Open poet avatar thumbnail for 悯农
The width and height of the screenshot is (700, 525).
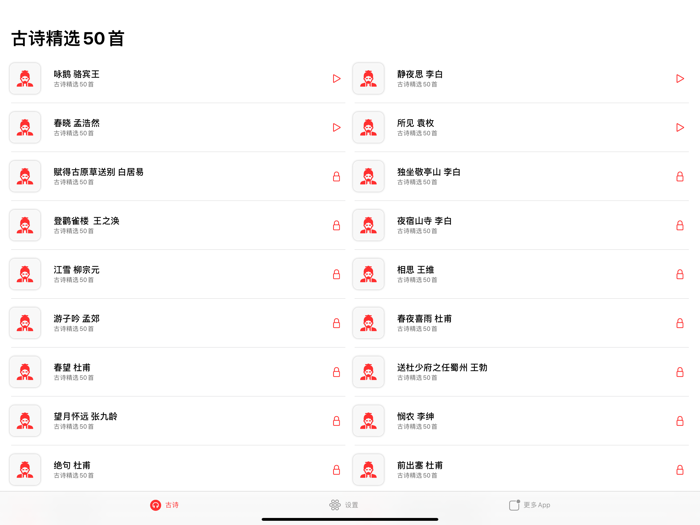point(368,421)
